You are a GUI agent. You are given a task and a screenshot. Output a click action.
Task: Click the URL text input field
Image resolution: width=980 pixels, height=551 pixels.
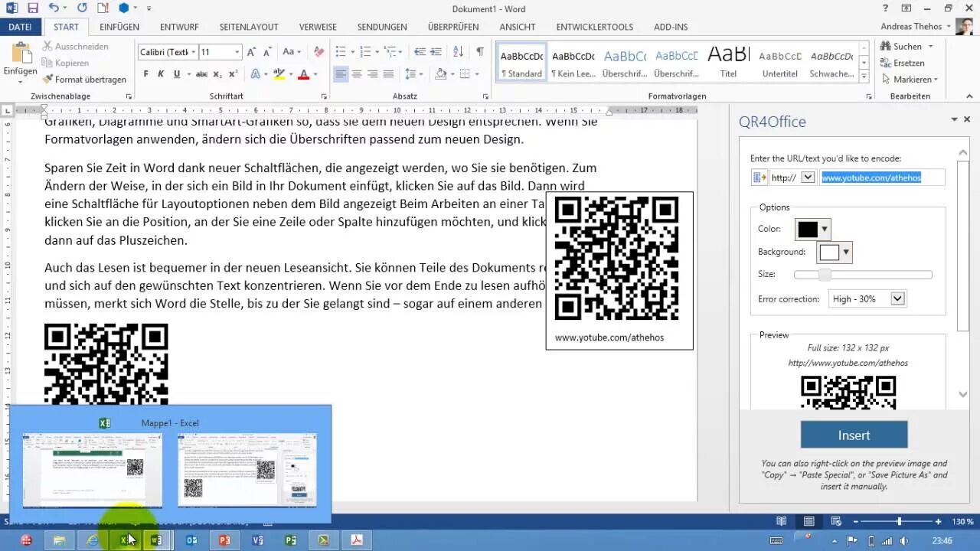coord(882,178)
